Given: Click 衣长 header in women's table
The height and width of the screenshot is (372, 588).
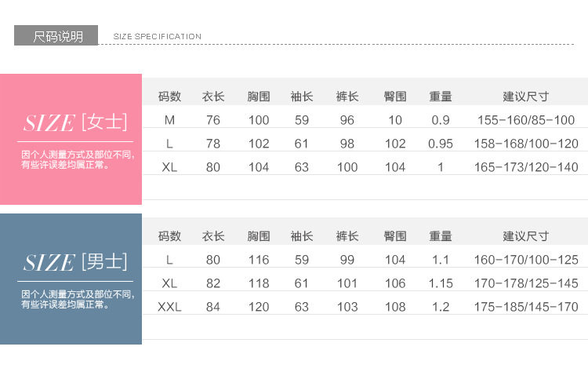Looking at the screenshot, I should [x=213, y=97].
